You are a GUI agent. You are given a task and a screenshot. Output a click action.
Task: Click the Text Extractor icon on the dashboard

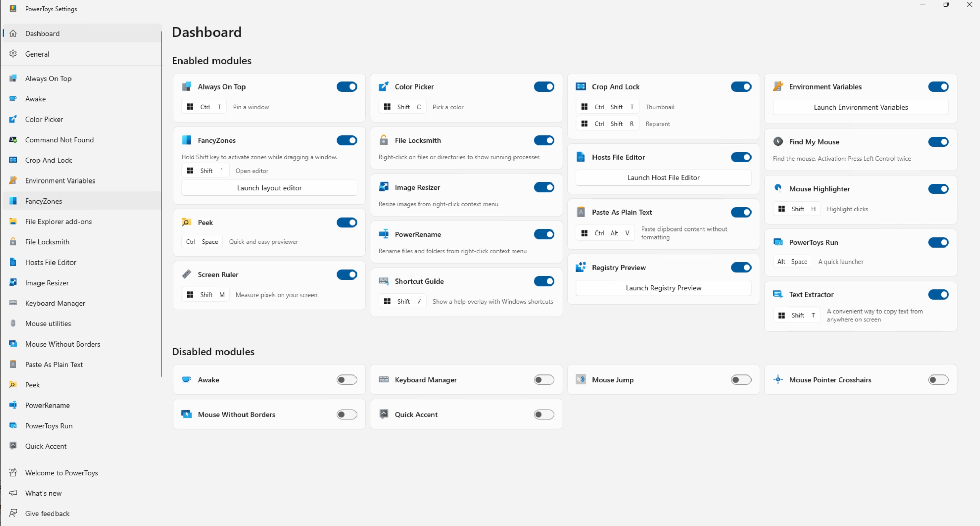pyautogui.click(x=778, y=294)
